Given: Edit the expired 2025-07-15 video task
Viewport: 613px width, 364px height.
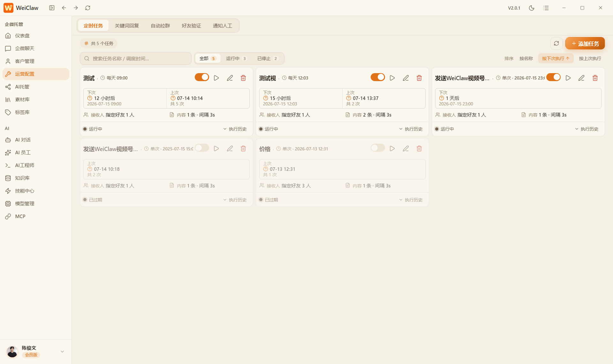Looking at the screenshot, I should pyautogui.click(x=230, y=148).
